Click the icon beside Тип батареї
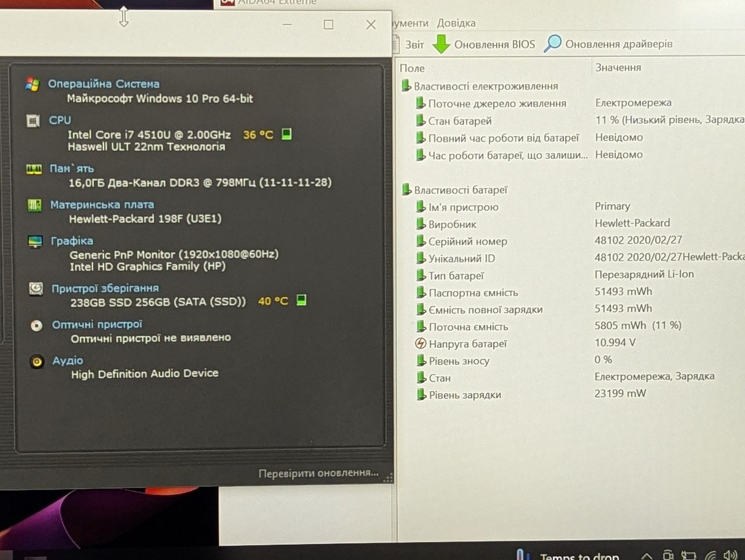 [x=421, y=275]
